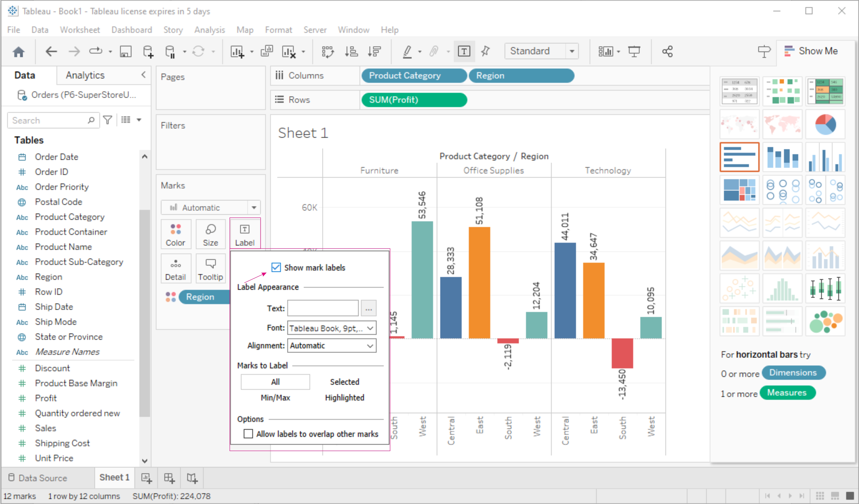Click the Text ellipsis edit button
Viewport: 859px width, 504px height.
(368, 308)
